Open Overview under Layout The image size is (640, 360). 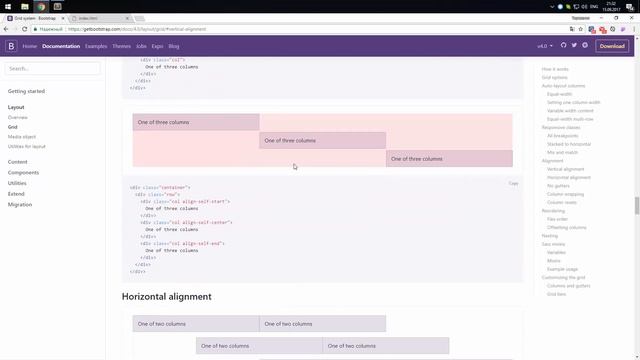click(x=18, y=117)
